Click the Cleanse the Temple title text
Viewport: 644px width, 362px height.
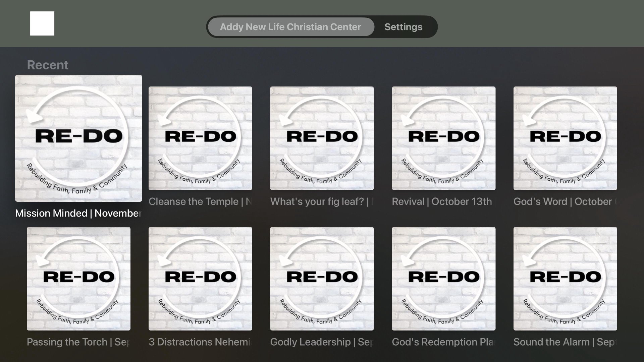pyautogui.click(x=200, y=201)
